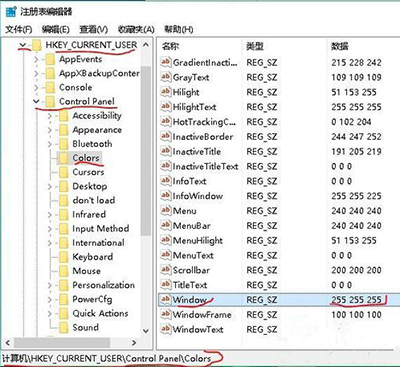
Task: Click the data value 255 255 225
Action: point(356,196)
